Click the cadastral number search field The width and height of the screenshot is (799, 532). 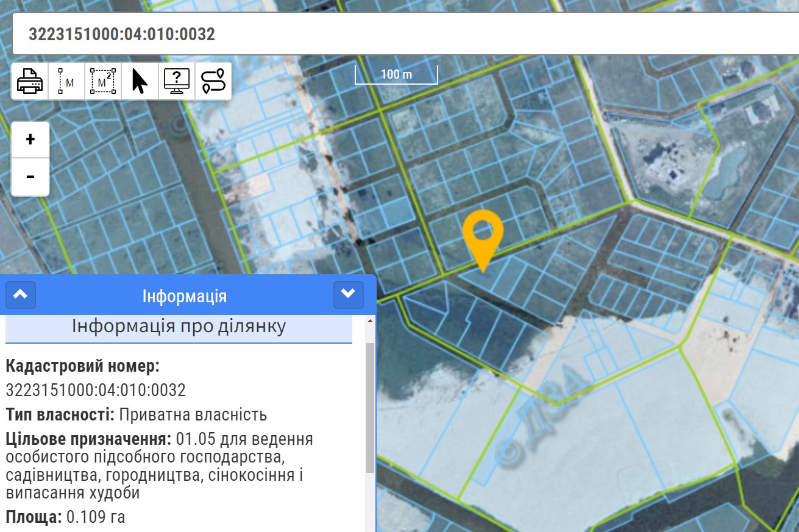[402, 34]
